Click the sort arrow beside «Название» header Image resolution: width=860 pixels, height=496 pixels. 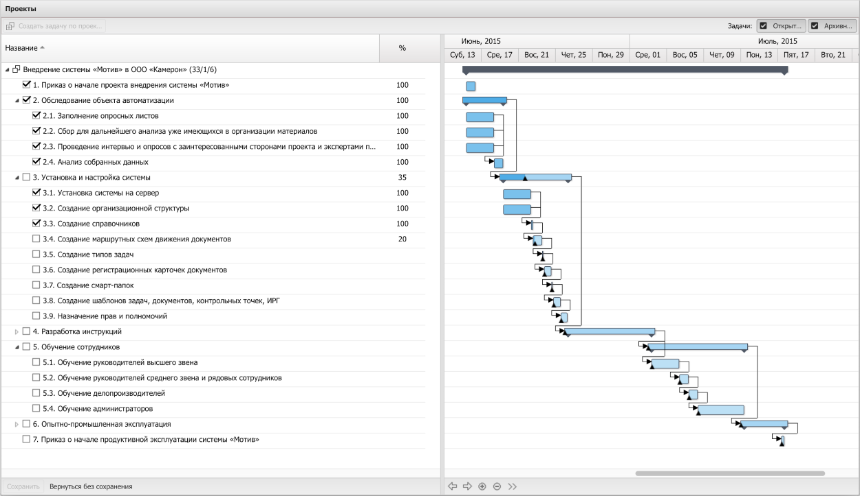coord(43,48)
